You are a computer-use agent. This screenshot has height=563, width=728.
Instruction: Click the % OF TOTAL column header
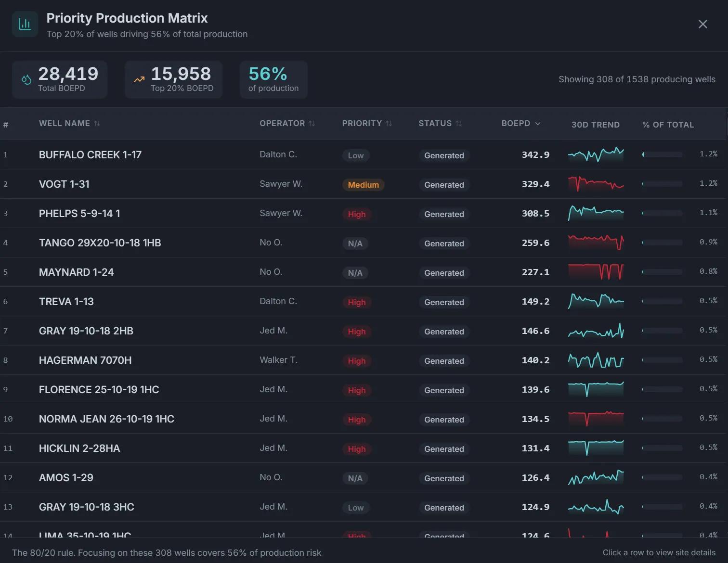(x=668, y=125)
